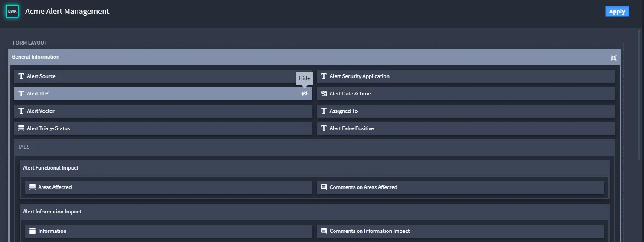
Task: Click the list icon of Alert Triage Status
Action: click(21, 128)
